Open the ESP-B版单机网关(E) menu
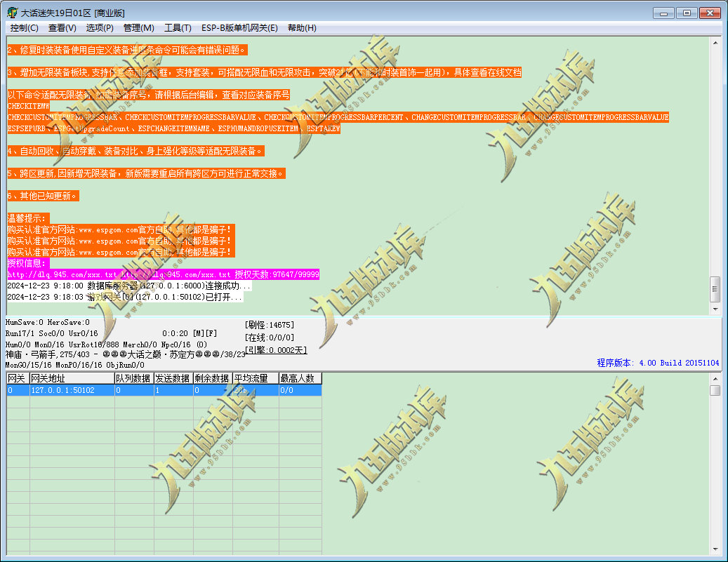The image size is (728, 562). (239, 28)
